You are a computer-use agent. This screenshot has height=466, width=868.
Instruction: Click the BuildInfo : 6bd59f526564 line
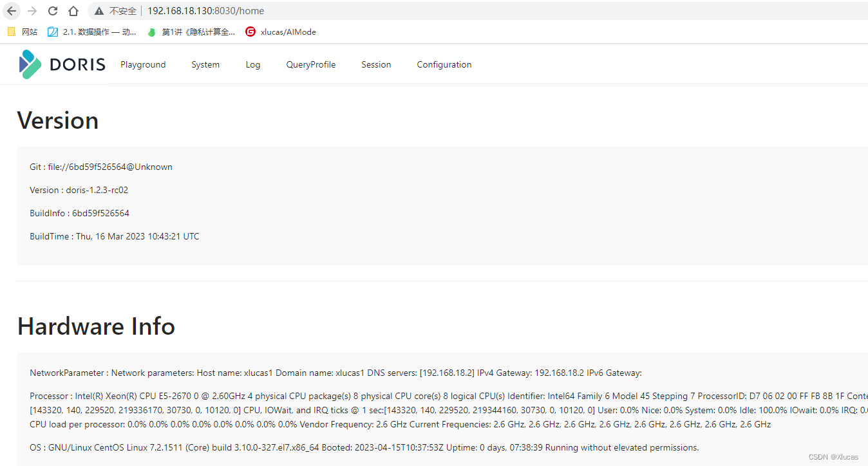[79, 213]
